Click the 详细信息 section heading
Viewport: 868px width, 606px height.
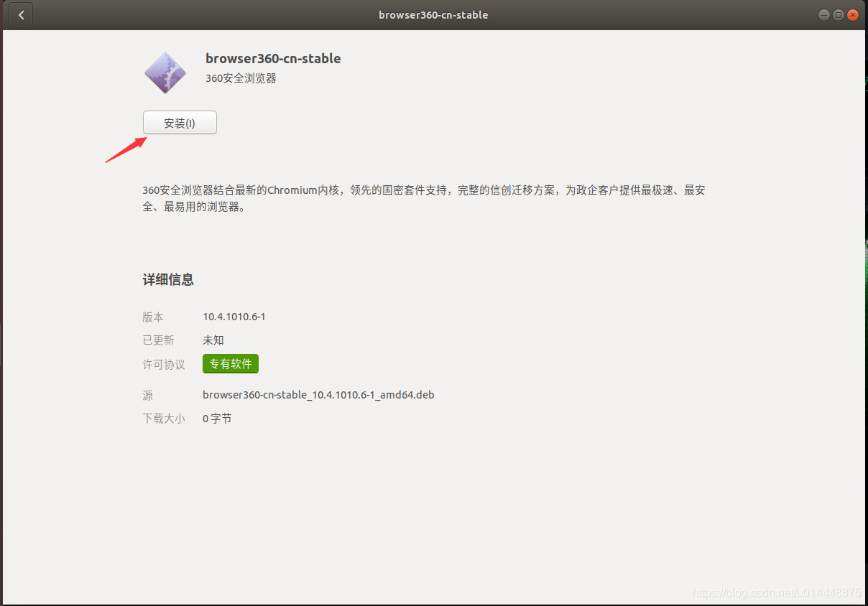[x=168, y=280]
